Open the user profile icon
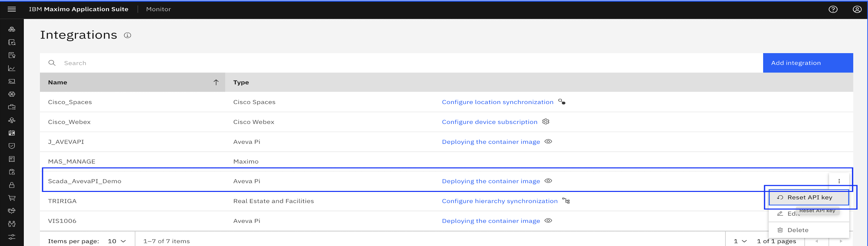The height and width of the screenshot is (246, 868). 857,9
